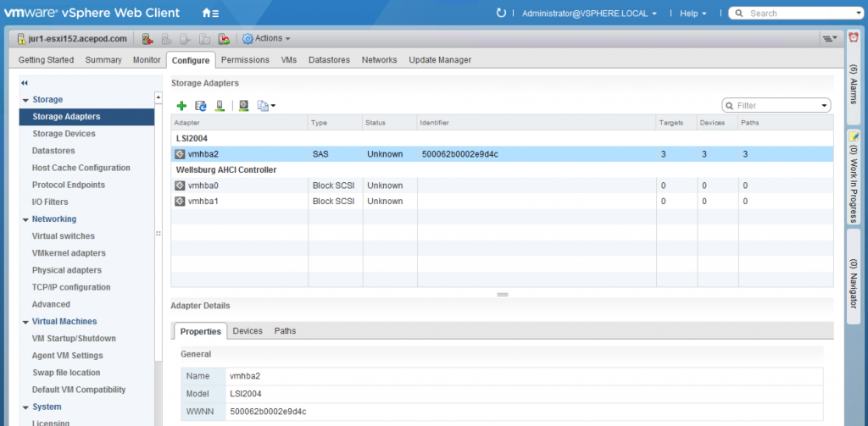The image size is (868, 426).
Task: Click the rescan storage devices icon
Action: point(220,106)
